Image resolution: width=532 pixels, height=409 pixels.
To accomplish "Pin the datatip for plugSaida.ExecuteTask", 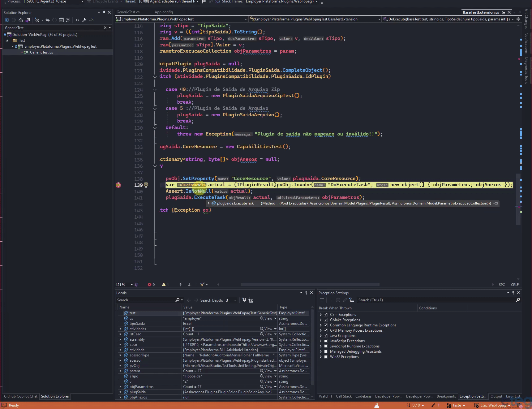I will [x=496, y=203].
